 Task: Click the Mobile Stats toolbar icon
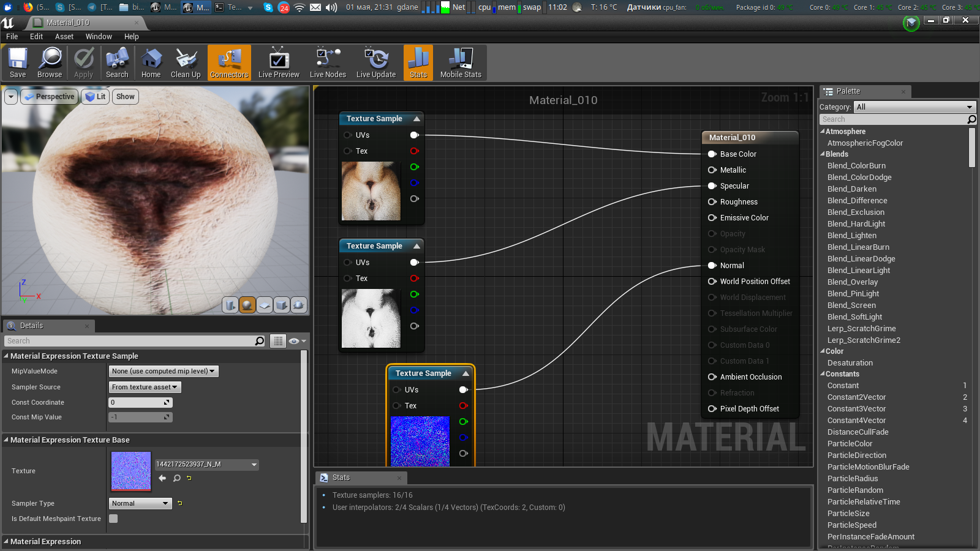[461, 62]
